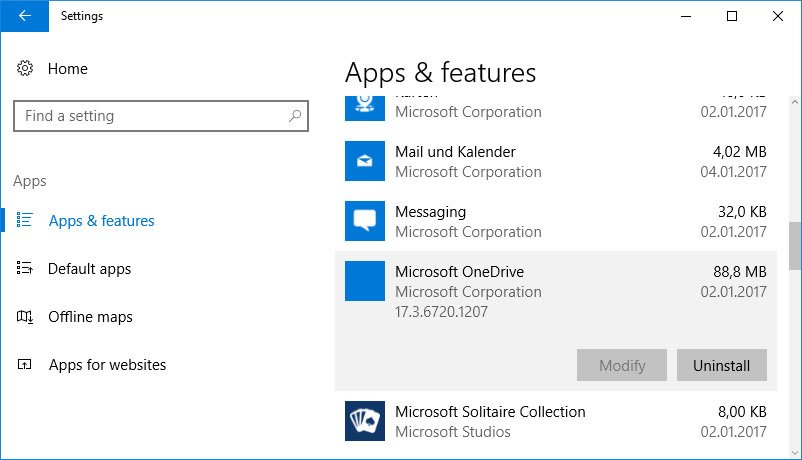Click the scrollbar down arrow
Image resolution: width=802 pixels, height=460 pixels.
click(x=794, y=452)
